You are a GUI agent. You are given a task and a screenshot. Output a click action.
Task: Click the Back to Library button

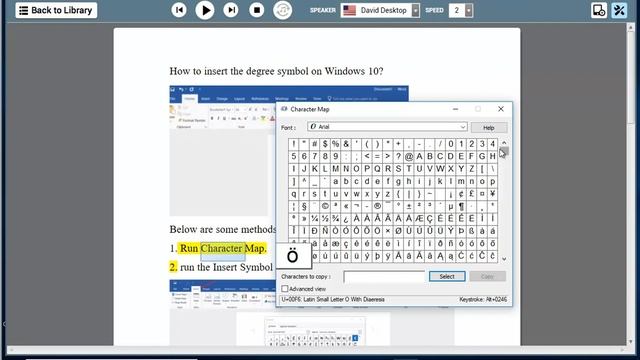[56, 10]
